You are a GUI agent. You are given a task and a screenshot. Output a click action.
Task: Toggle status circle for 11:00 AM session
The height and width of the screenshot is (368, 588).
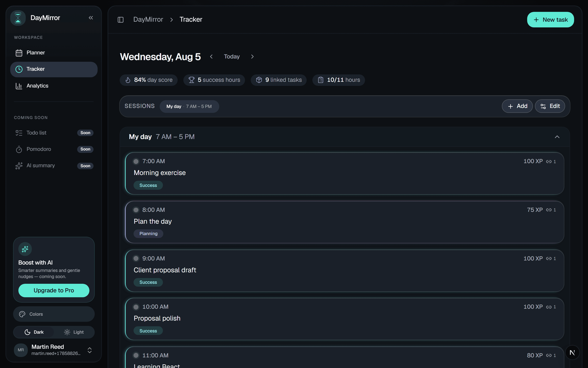coord(136,355)
